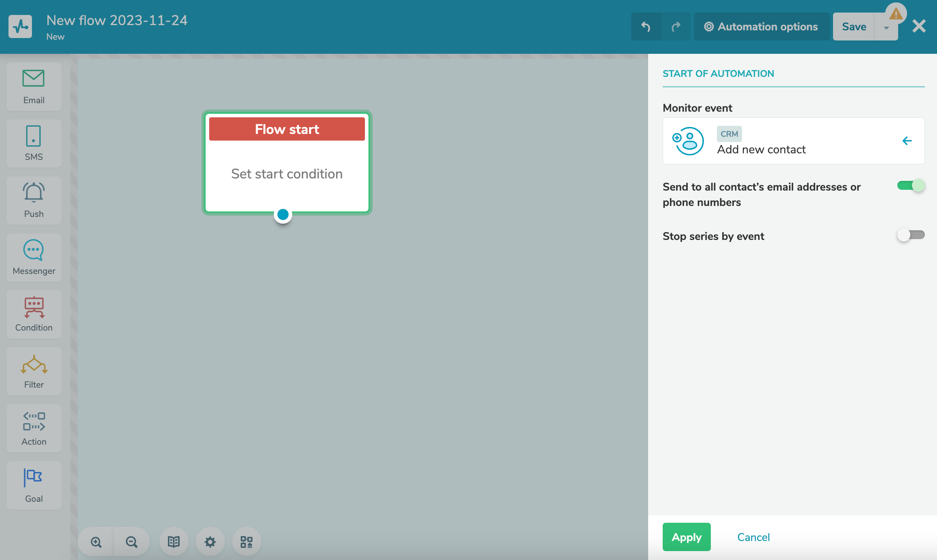Click the Flow start block
937x560 pixels.
[287, 163]
